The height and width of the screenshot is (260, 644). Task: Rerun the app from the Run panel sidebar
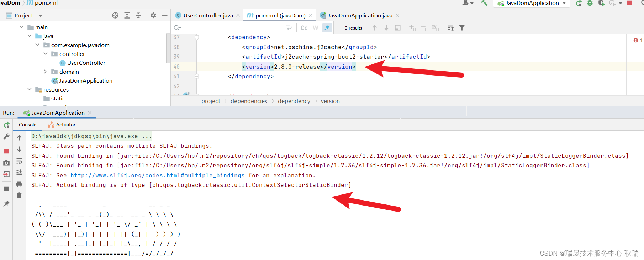[x=6, y=125]
